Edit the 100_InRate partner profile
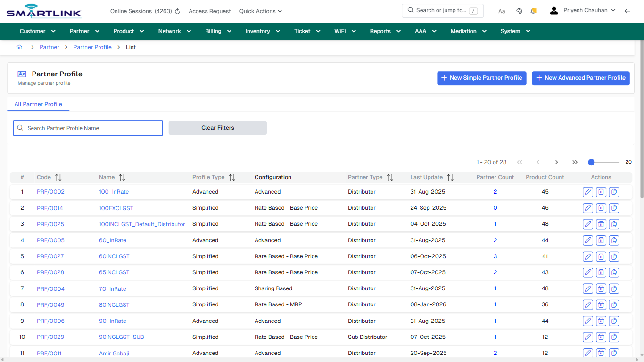 coord(587,192)
